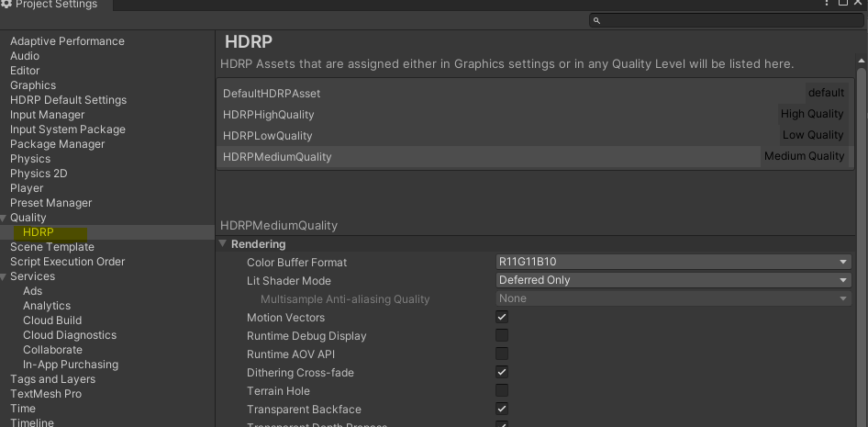Screen dimensions: 868x427
Task: Select Time settings
Action: [x=23, y=409]
